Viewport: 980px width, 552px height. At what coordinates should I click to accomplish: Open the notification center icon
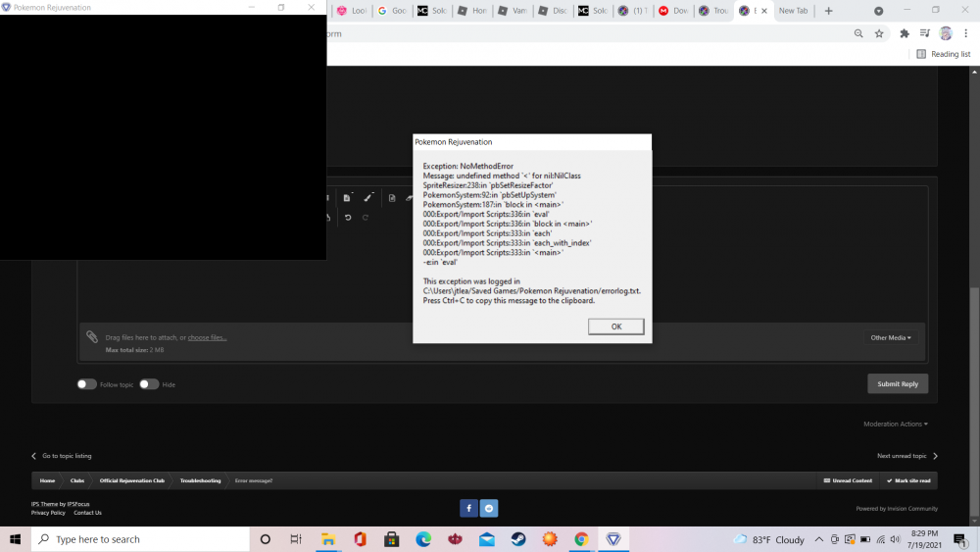coord(960,539)
